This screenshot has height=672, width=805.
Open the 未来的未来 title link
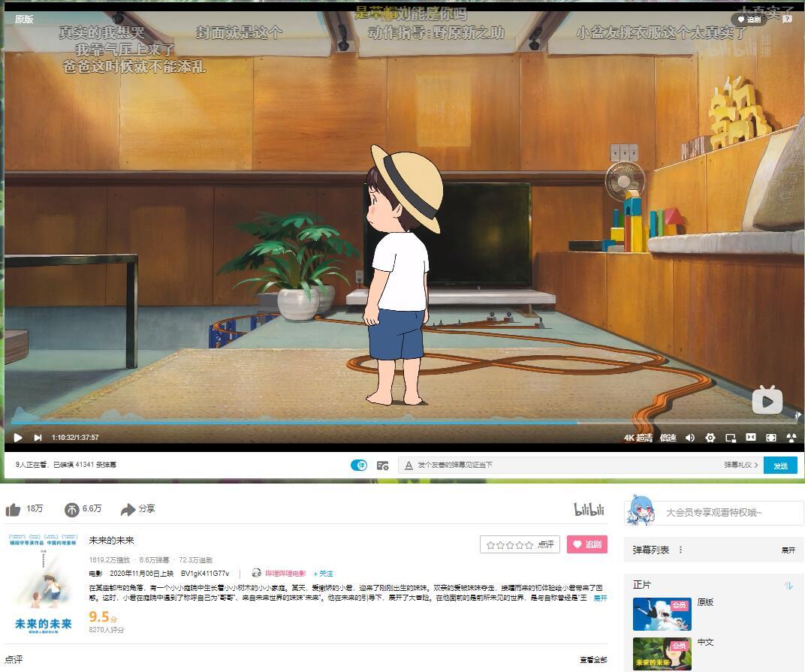point(111,540)
